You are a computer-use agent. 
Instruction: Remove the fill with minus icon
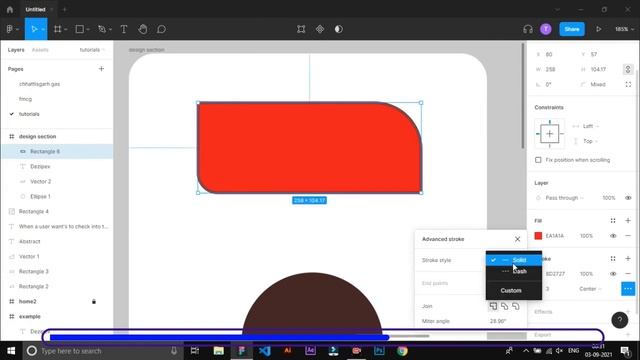628,236
